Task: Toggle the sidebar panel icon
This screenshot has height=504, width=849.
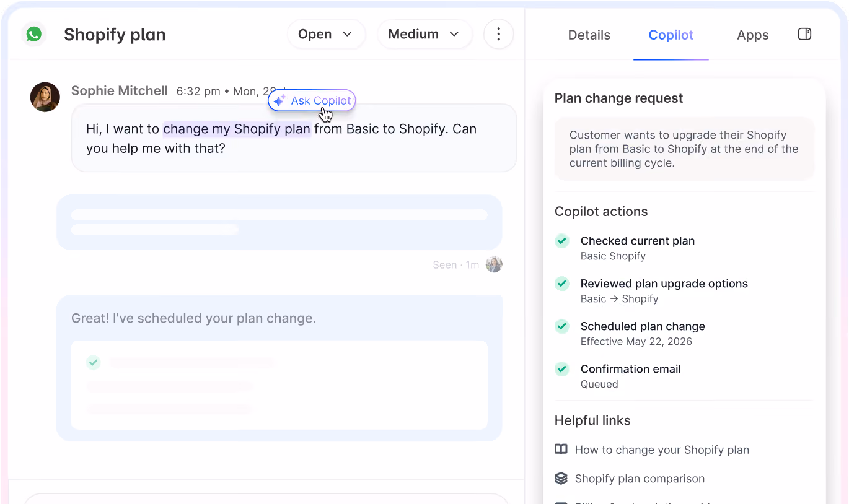Action: pos(804,34)
